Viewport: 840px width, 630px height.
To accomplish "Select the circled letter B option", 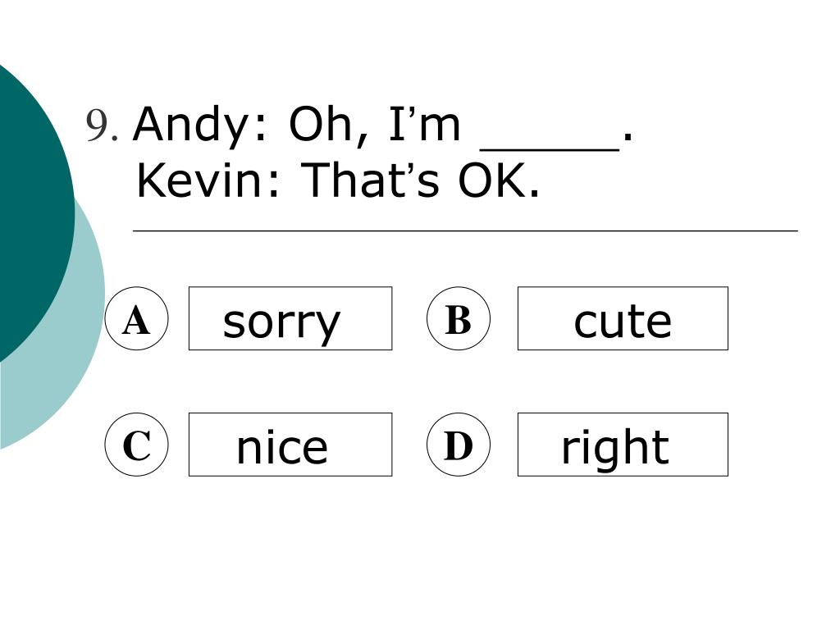I will coord(458,318).
